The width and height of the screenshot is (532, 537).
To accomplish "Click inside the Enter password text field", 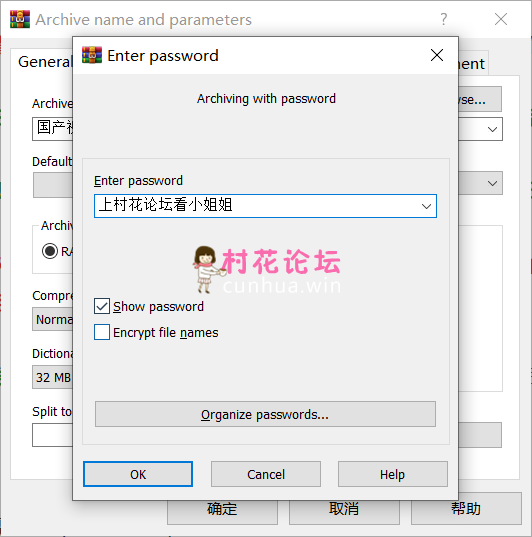I will [x=257, y=206].
